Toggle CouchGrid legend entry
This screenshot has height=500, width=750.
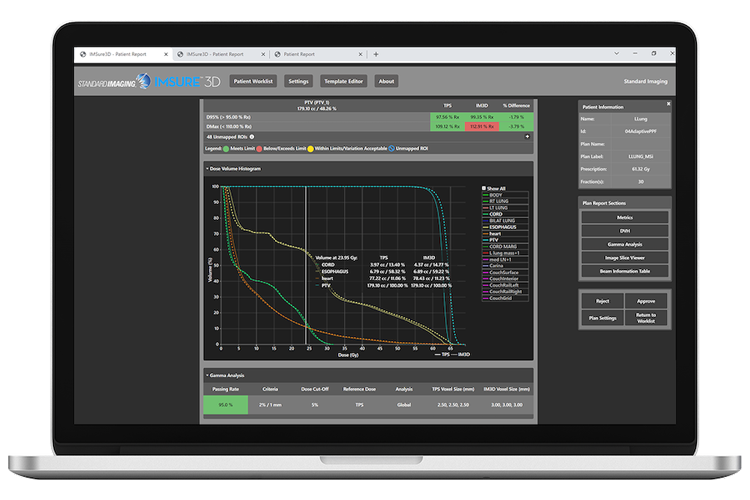pyautogui.click(x=505, y=299)
